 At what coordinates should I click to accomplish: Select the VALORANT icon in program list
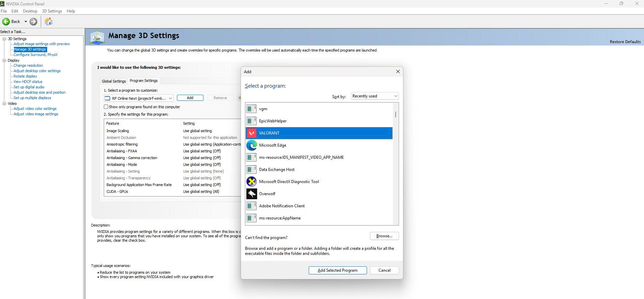(251, 133)
